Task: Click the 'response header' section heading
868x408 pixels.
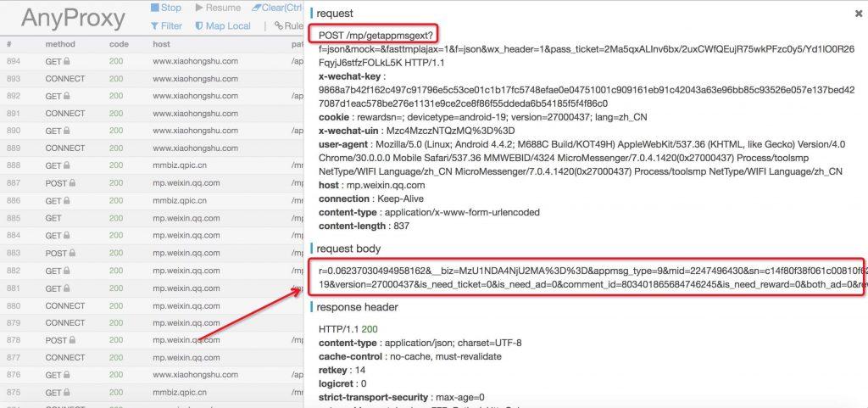Action: coord(357,307)
